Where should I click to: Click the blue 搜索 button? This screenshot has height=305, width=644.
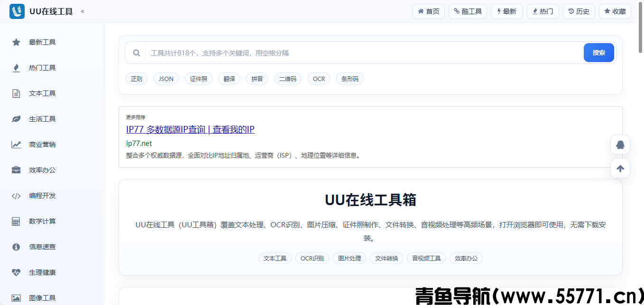point(599,53)
